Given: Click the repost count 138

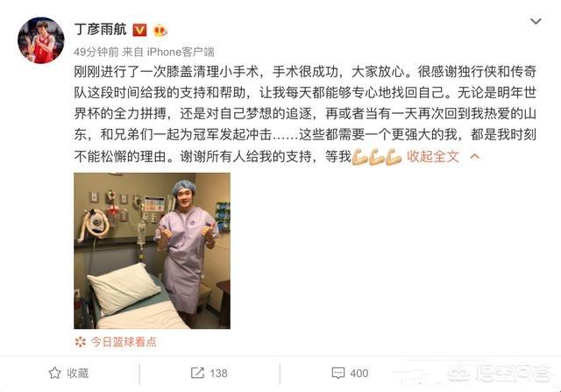Looking at the screenshot, I should coord(218,374).
